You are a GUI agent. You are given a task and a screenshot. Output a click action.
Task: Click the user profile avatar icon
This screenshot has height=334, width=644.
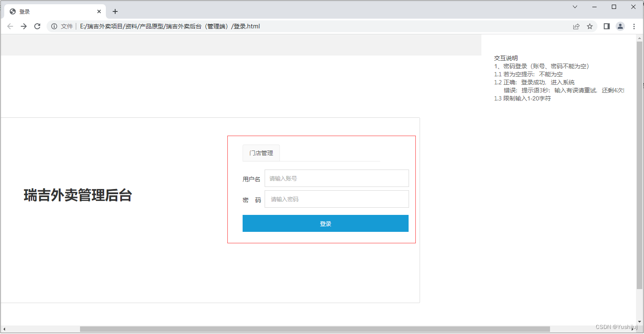[x=620, y=26]
